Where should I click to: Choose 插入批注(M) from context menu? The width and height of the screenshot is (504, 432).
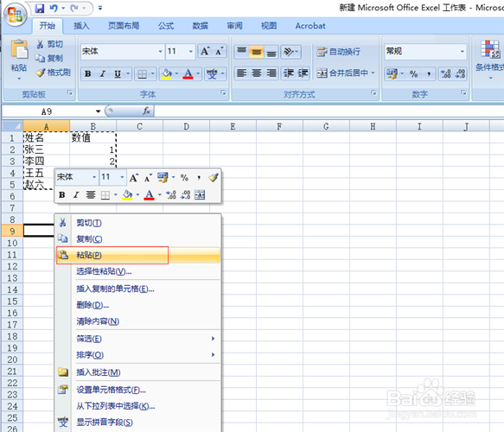(138, 372)
